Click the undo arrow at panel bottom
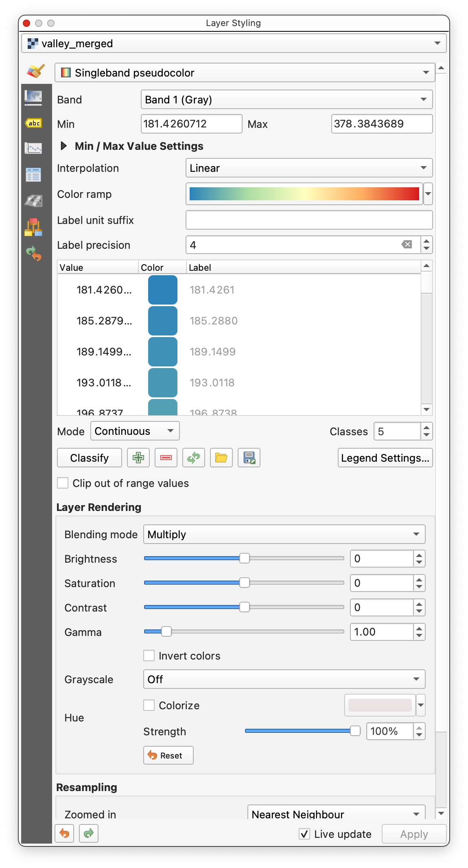The height and width of the screenshot is (868, 468). [64, 833]
